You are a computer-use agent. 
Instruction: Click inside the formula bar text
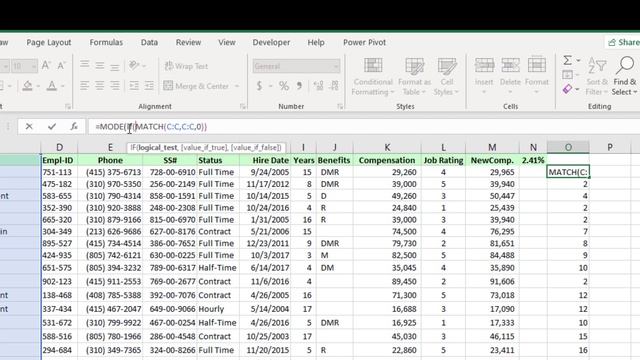[x=151, y=127]
